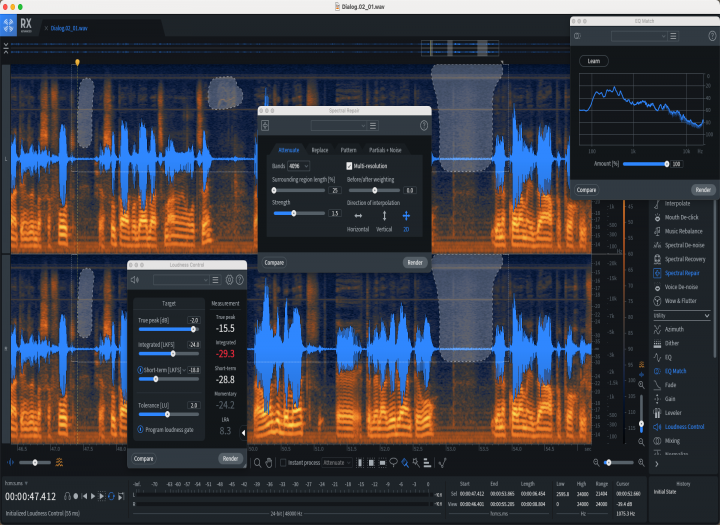Open the Loudness Control preset dropdown
720x525 pixels.
pos(181,280)
